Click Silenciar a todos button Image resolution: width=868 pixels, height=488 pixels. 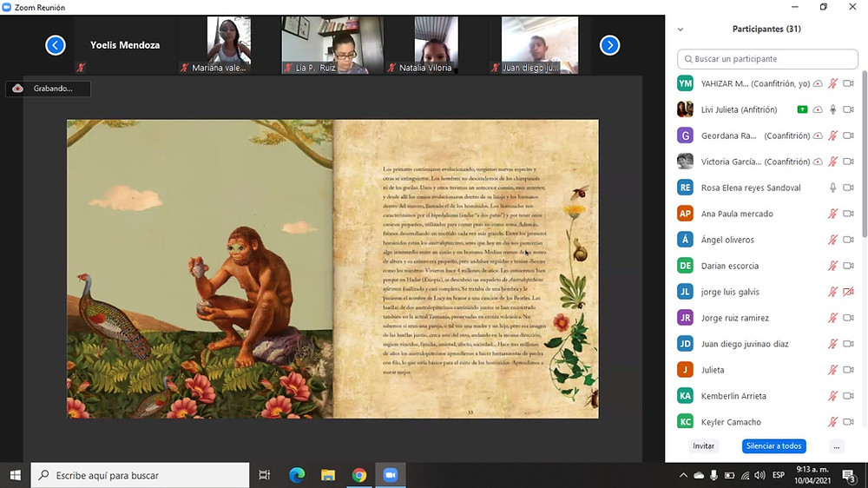tap(774, 446)
